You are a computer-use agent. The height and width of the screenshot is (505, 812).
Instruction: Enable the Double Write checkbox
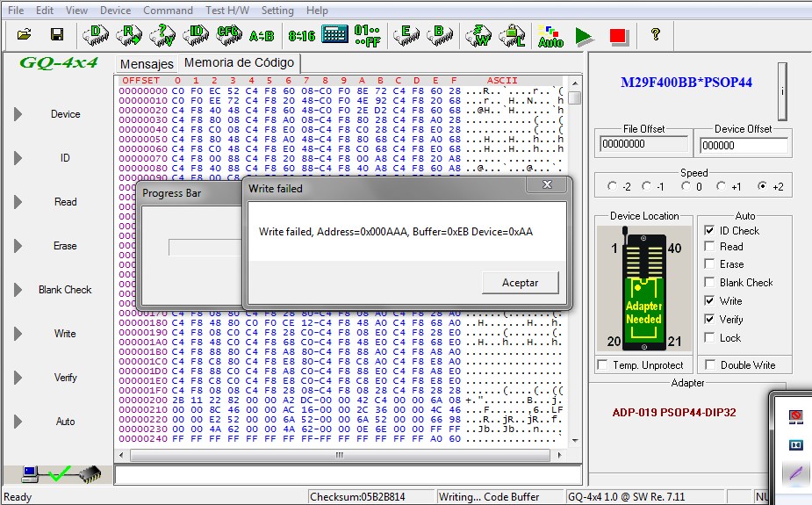pos(710,365)
